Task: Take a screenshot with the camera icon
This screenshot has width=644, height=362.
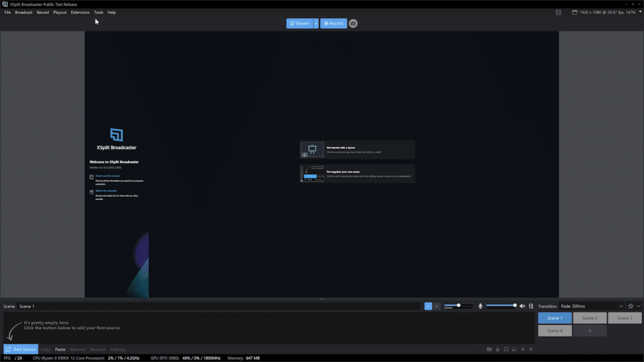Action: point(353,23)
